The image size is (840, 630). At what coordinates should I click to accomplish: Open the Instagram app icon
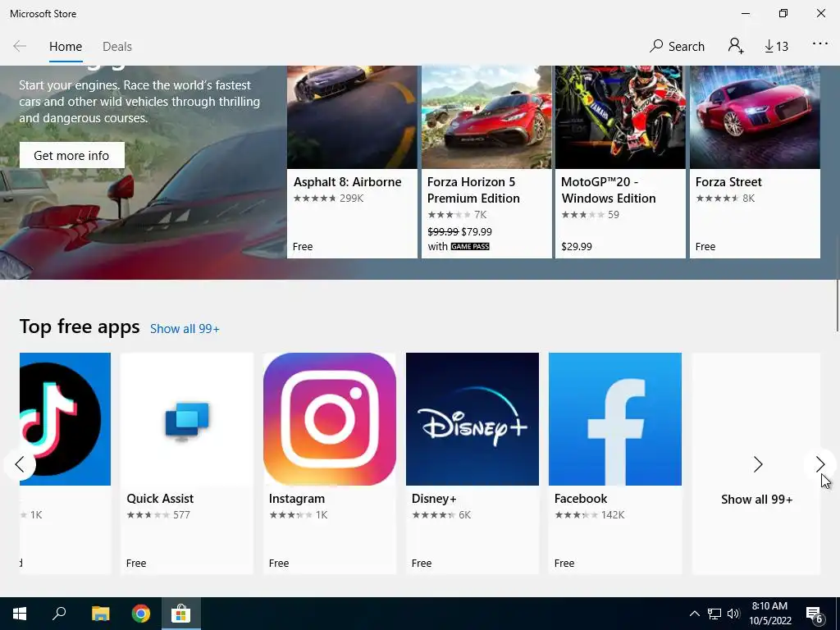330,419
